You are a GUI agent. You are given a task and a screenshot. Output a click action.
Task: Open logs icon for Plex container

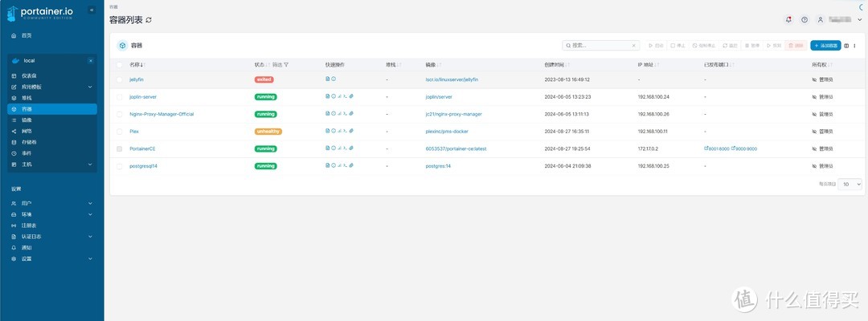[x=328, y=131]
